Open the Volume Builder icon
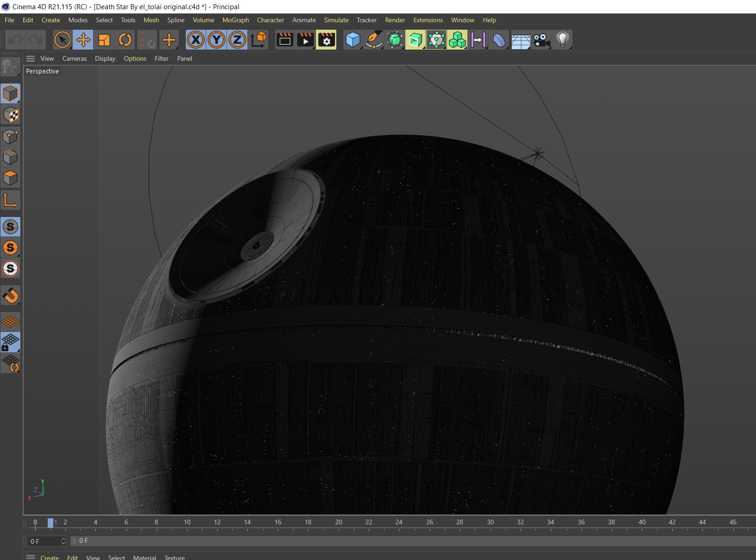The image size is (756, 560). coord(457,40)
